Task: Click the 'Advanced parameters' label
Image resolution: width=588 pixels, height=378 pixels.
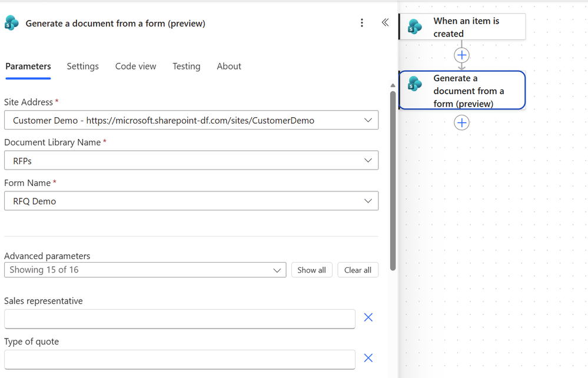Action: (47, 256)
